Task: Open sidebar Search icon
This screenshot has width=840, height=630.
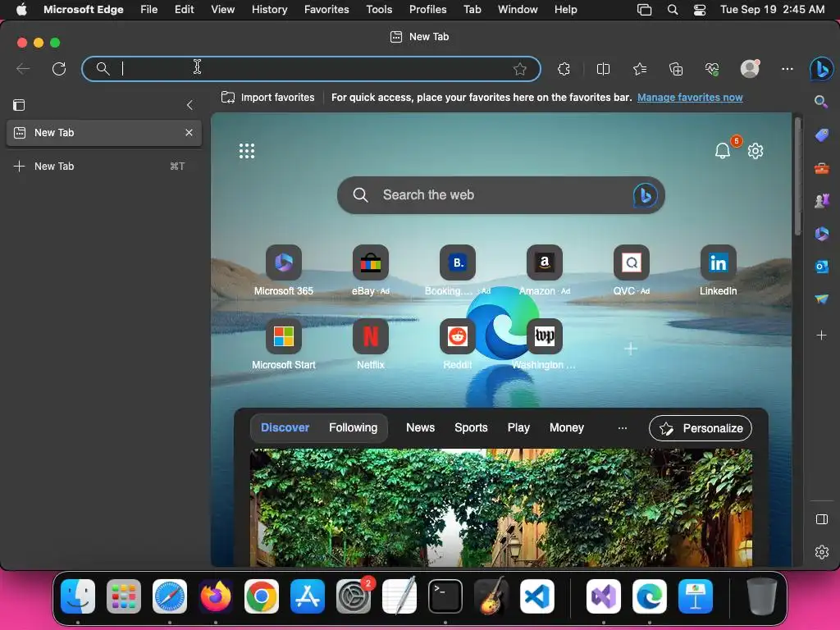Action: tap(821, 101)
